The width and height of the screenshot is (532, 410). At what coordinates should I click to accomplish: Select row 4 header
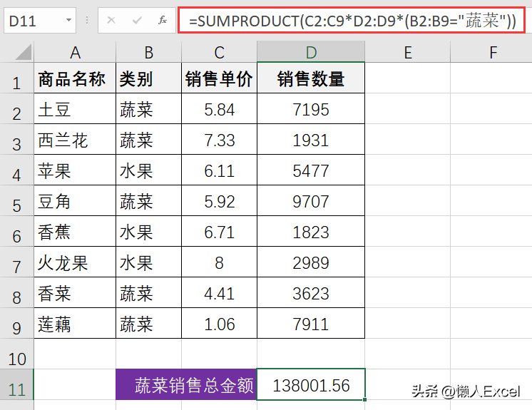(x=16, y=170)
